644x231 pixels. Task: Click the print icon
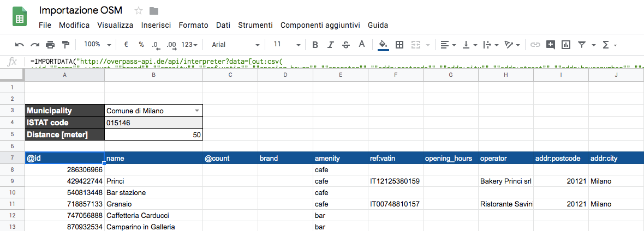(x=51, y=45)
